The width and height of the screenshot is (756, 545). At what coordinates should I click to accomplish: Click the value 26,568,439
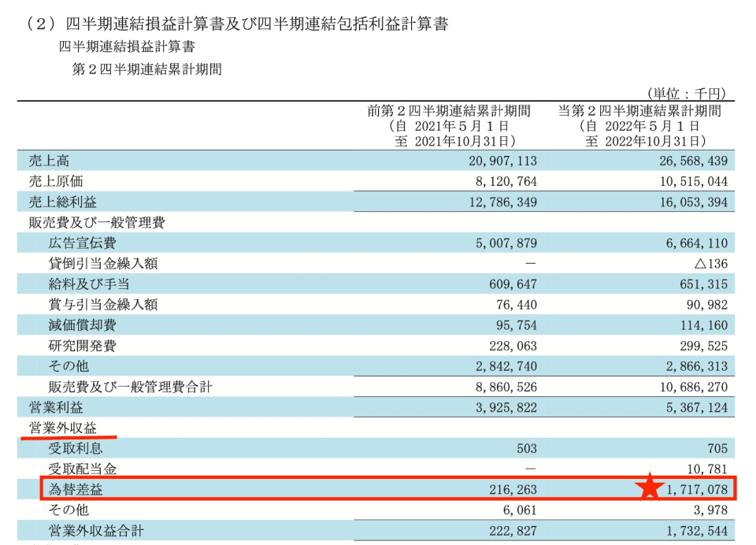point(693,161)
